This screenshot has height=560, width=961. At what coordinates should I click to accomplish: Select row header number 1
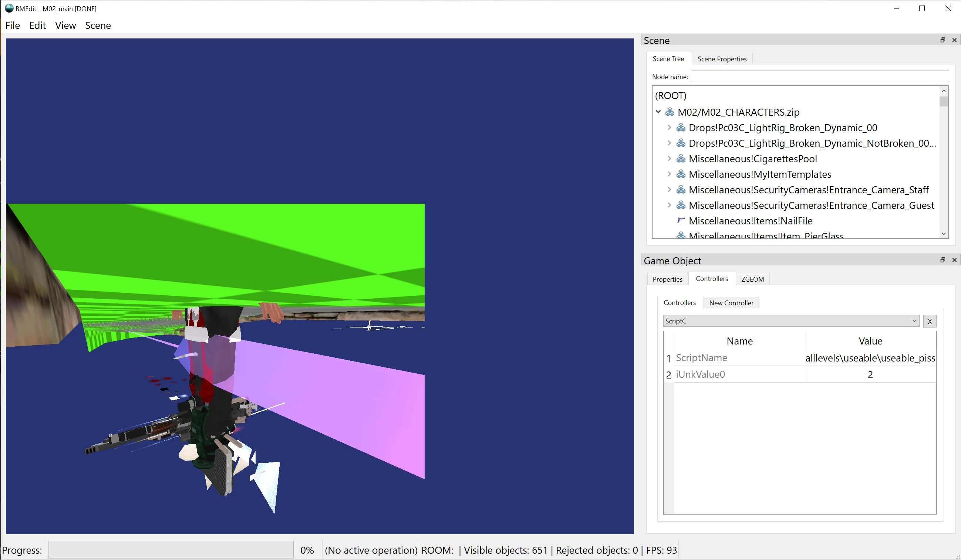668,358
